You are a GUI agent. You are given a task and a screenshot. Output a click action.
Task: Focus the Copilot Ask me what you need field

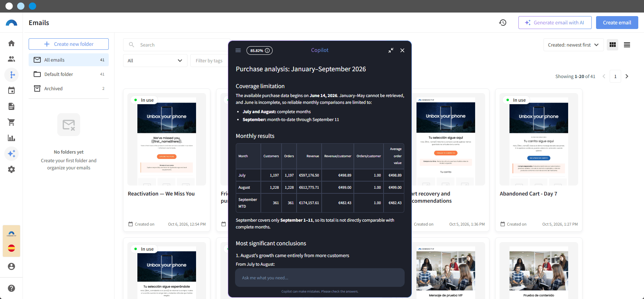pos(320,278)
